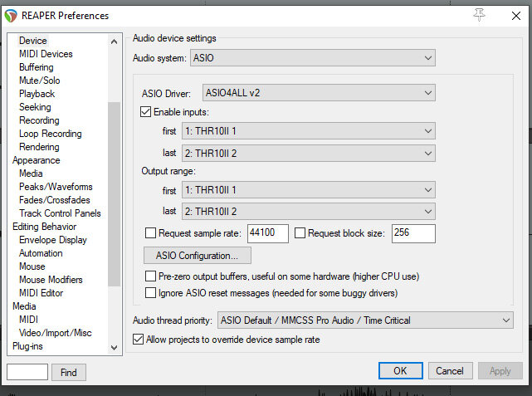Enable Request block size checkbox
Viewport: 532px width, 396px height.
(300, 232)
